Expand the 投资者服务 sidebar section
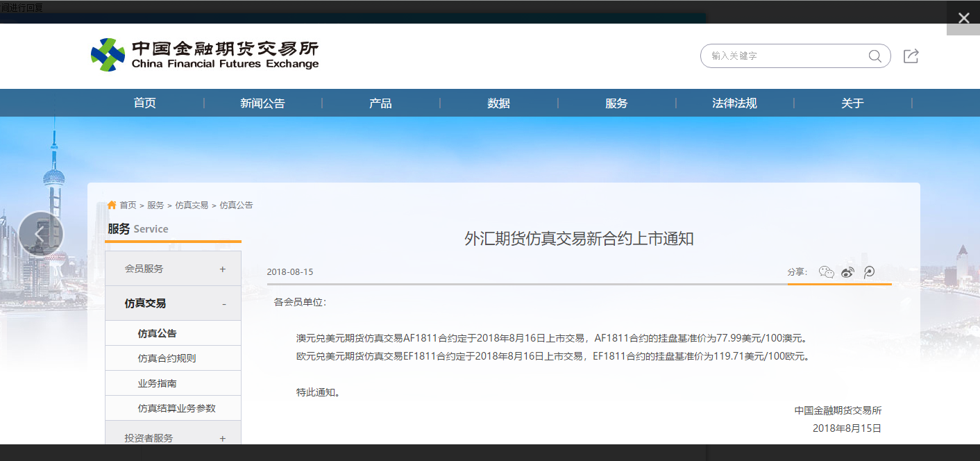Viewport: 980px width, 461px height. 222,438
